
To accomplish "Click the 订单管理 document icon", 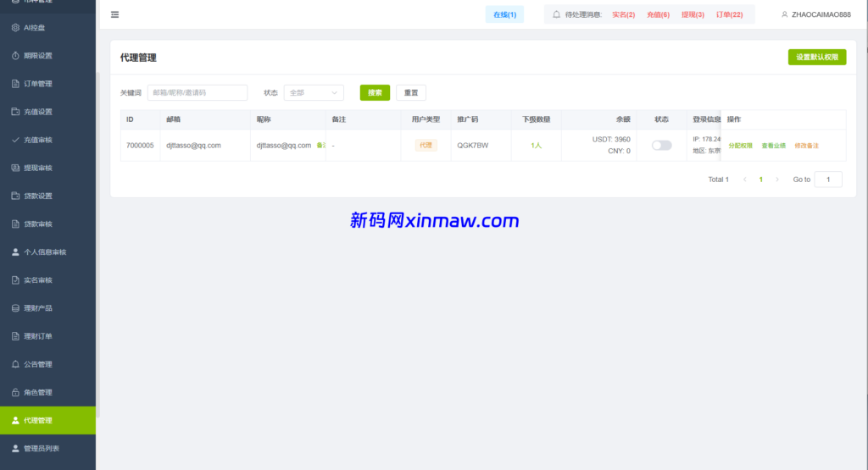I will click(x=15, y=84).
